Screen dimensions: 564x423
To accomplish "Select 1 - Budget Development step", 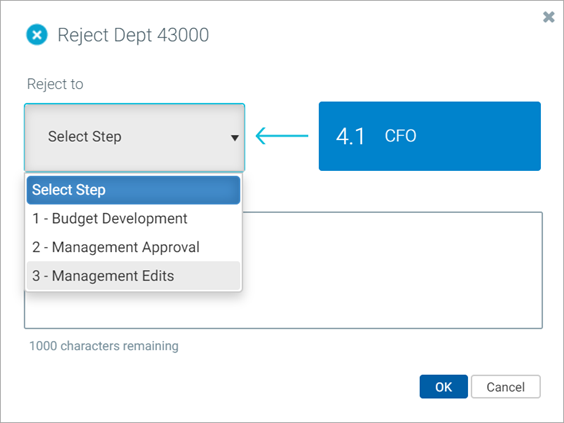I will [133, 219].
